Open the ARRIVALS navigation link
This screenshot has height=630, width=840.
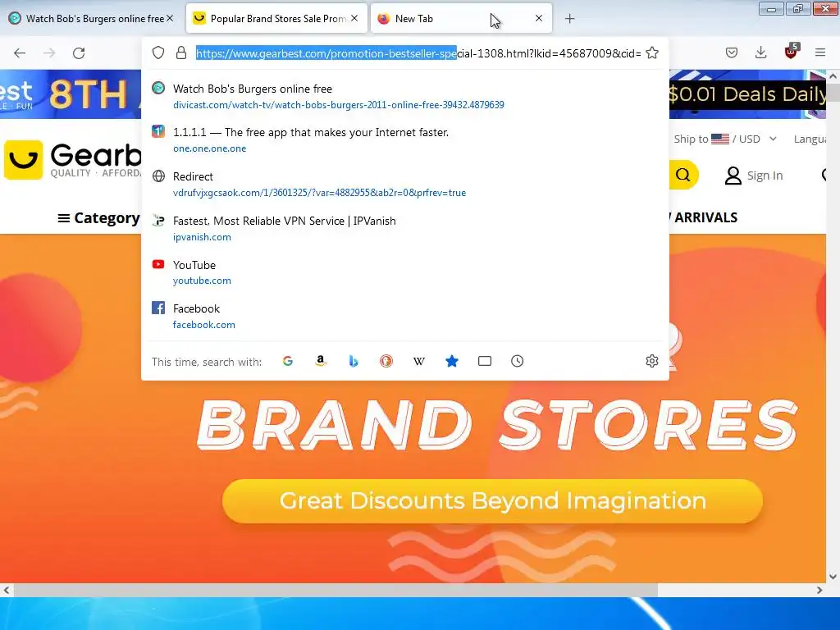705,217
